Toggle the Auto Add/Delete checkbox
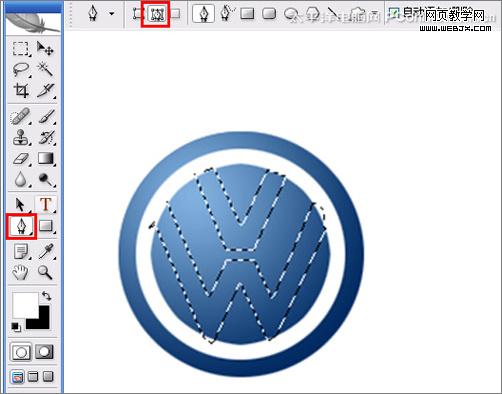Screen dimensions: 502x394 point(394,13)
